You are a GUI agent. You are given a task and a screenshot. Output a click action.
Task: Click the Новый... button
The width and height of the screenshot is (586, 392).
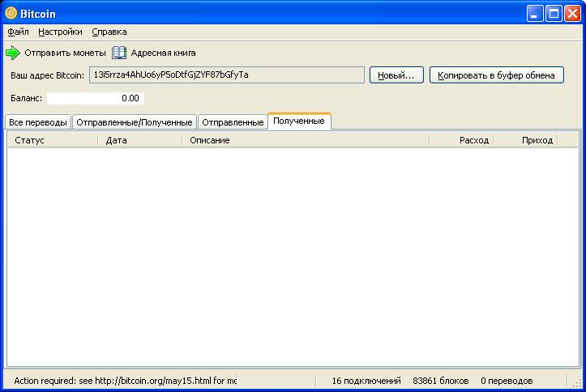point(396,75)
